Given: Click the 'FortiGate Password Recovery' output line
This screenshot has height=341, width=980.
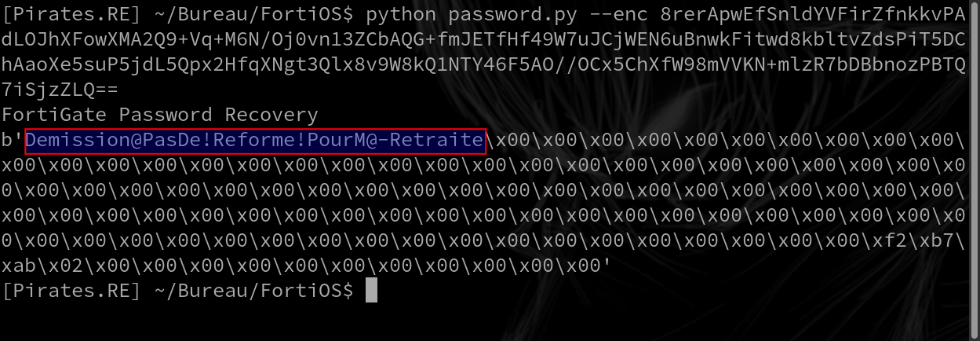Looking at the screenshot, I should 160,115.
